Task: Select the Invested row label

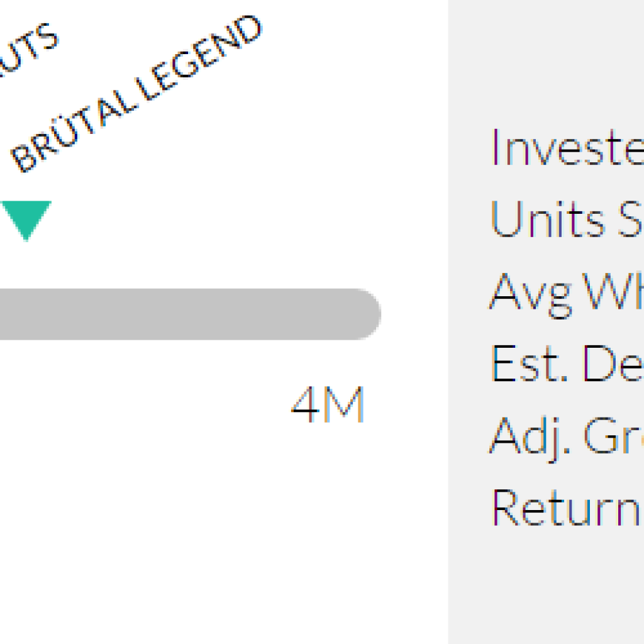Action: click(566, 148)
